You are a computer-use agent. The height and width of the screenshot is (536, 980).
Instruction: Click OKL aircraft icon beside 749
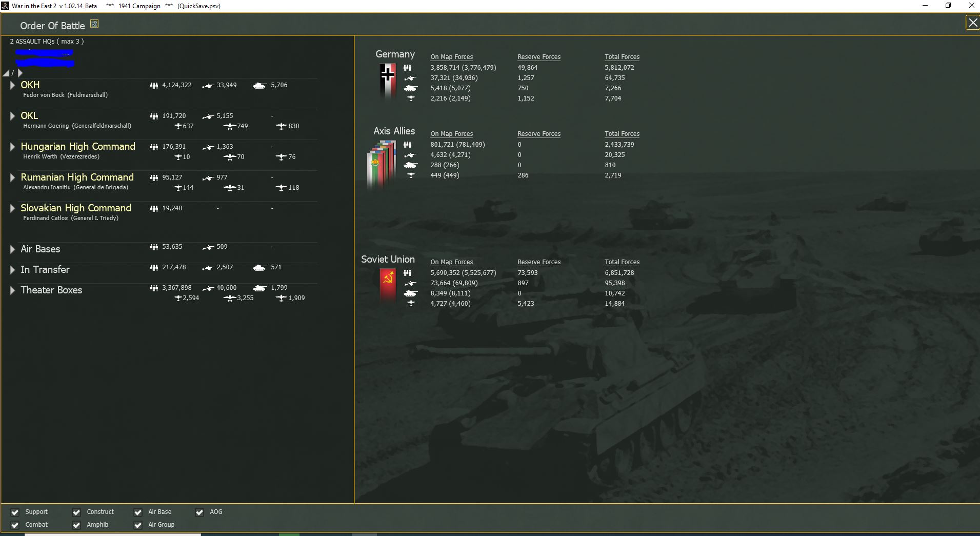(x=230, y=126)
